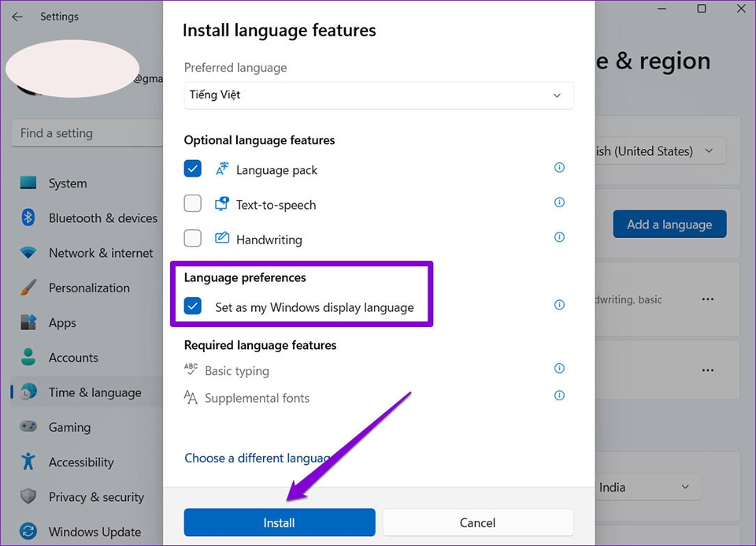Click the info icon for display language option

[559, 305]
